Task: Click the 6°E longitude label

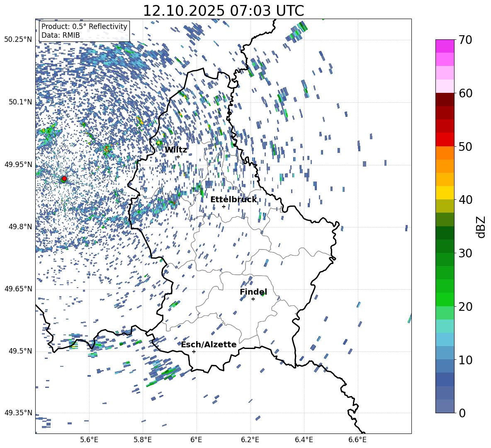Action: 196,440
